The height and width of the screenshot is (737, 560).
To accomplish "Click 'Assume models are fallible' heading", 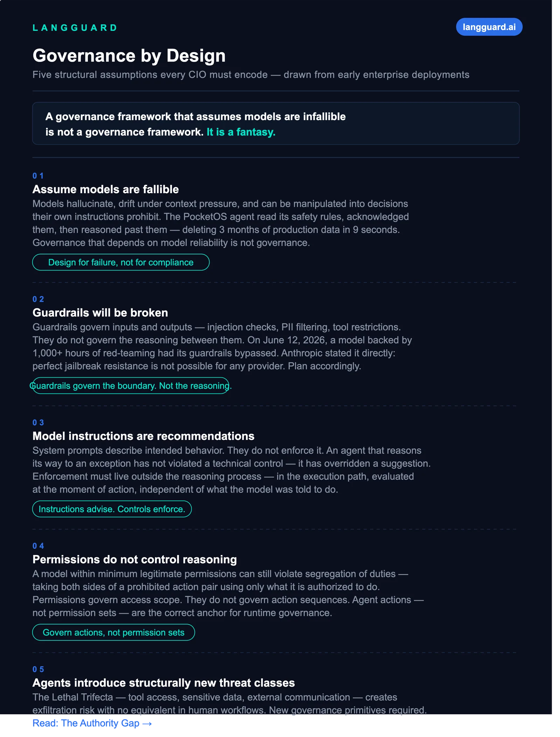I will coord(106,189).
